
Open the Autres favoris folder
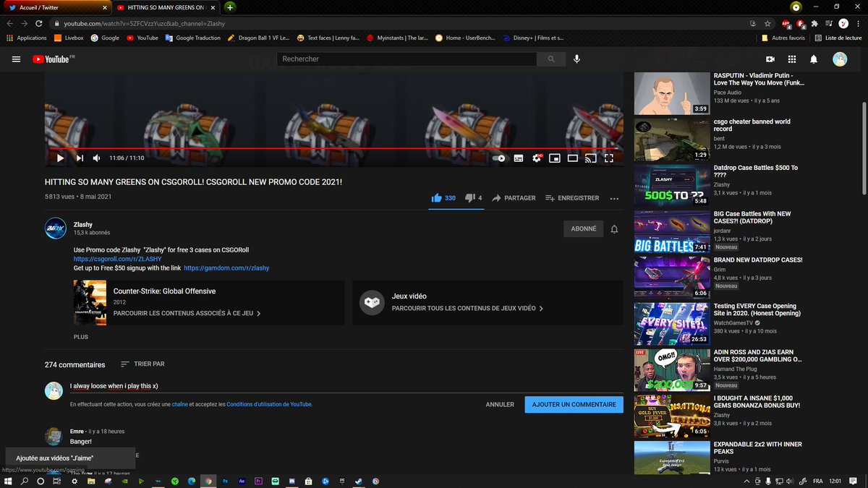point(783,38)
